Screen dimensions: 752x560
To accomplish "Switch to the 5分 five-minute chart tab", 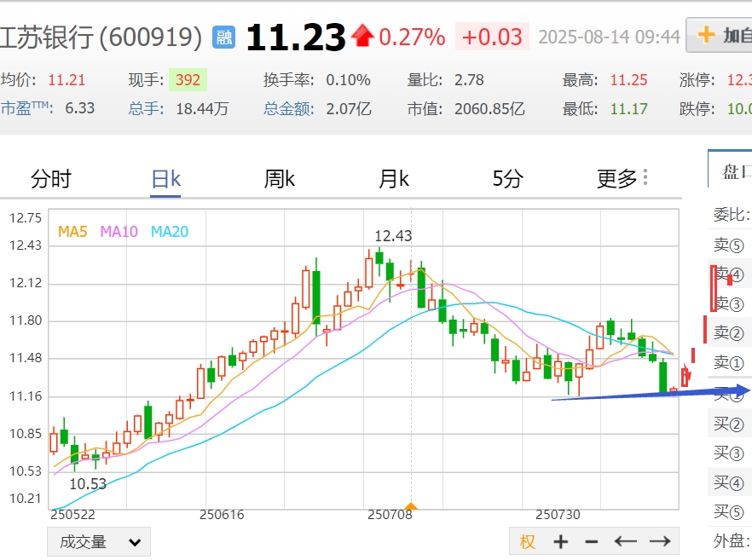I will tap(508, 179).
